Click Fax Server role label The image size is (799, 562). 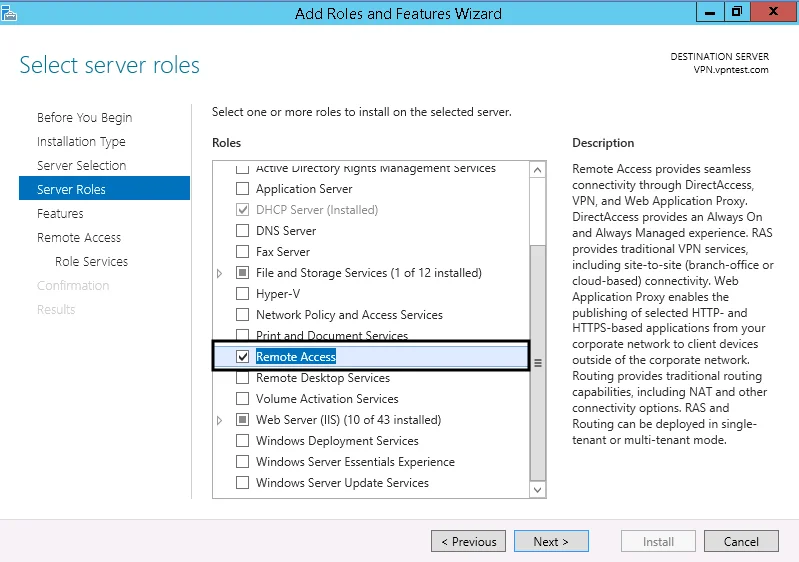[283, 252]
